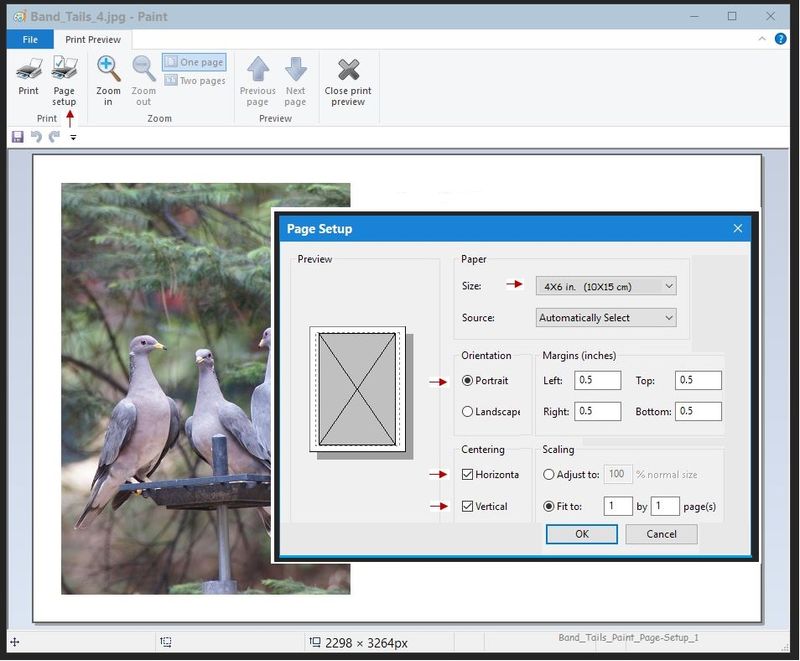Toggle Horizontal centering checkbox

[467, 474]
